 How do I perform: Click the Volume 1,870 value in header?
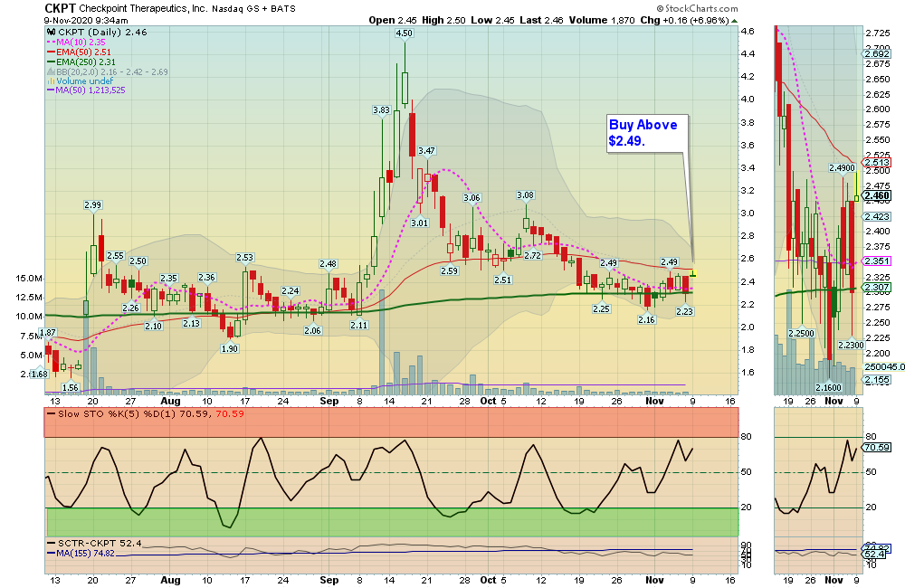(602, 20)
